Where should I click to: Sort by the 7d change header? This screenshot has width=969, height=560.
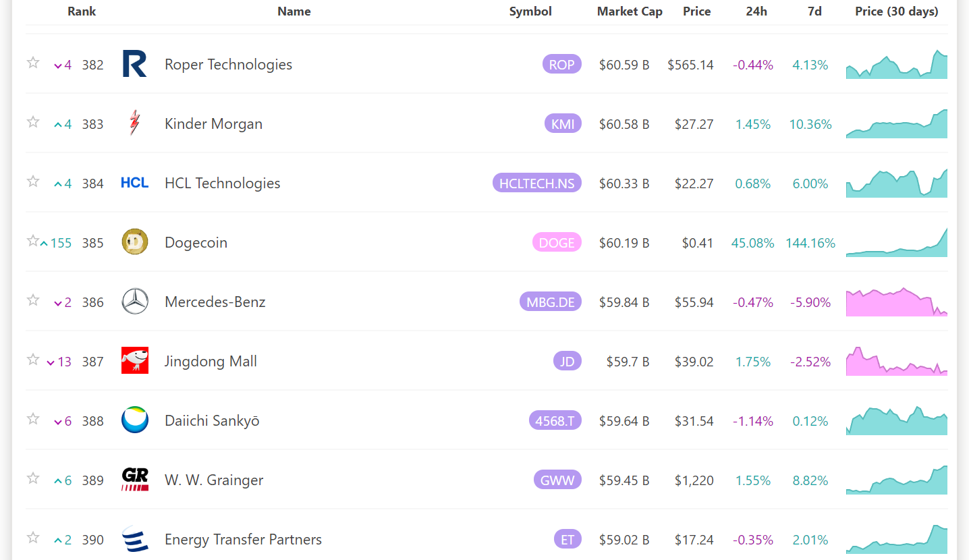click(814, 11)
